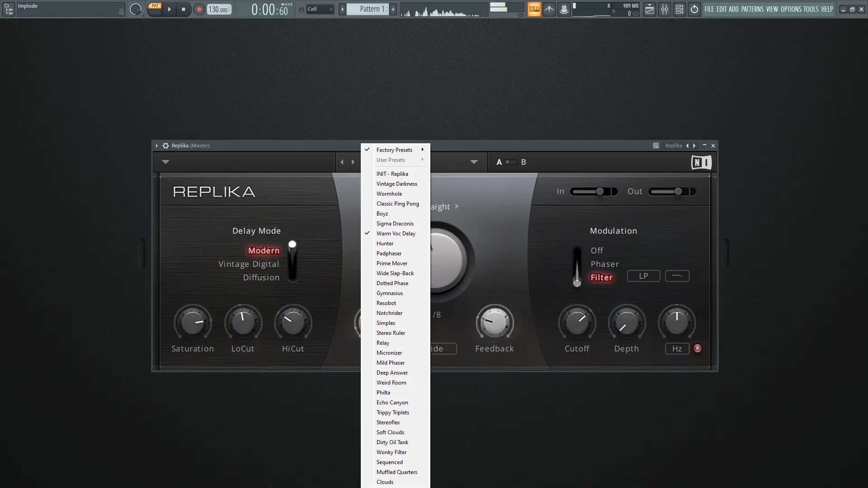Toggle the A/B comparison switch
This screenshot has height=488, width=868.
click(511, 162)
